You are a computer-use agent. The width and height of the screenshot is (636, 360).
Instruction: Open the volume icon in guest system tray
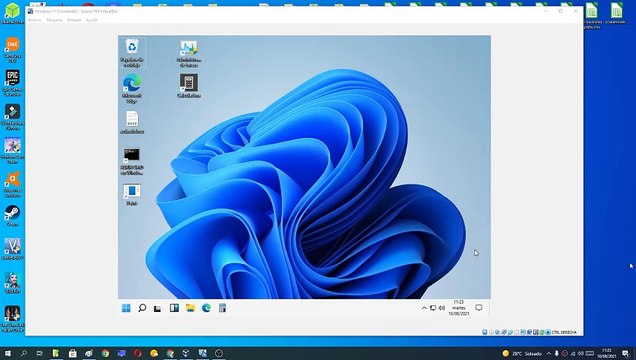click(x=442, y=308)
